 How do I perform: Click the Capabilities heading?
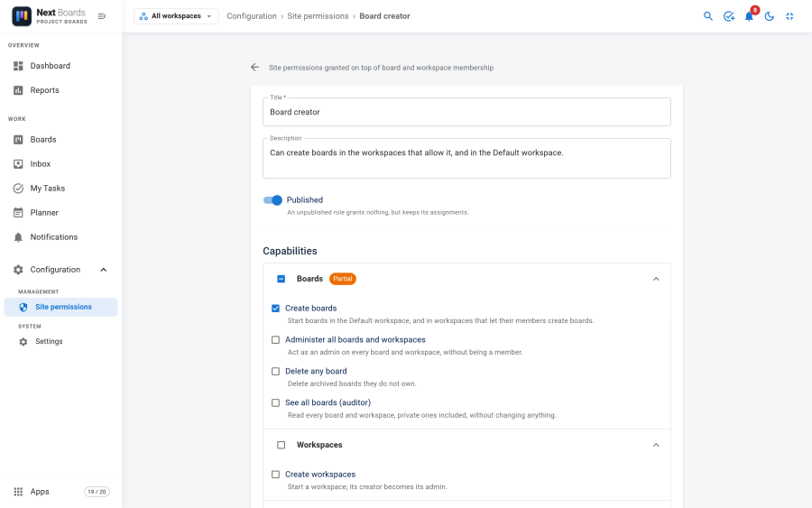290,251
